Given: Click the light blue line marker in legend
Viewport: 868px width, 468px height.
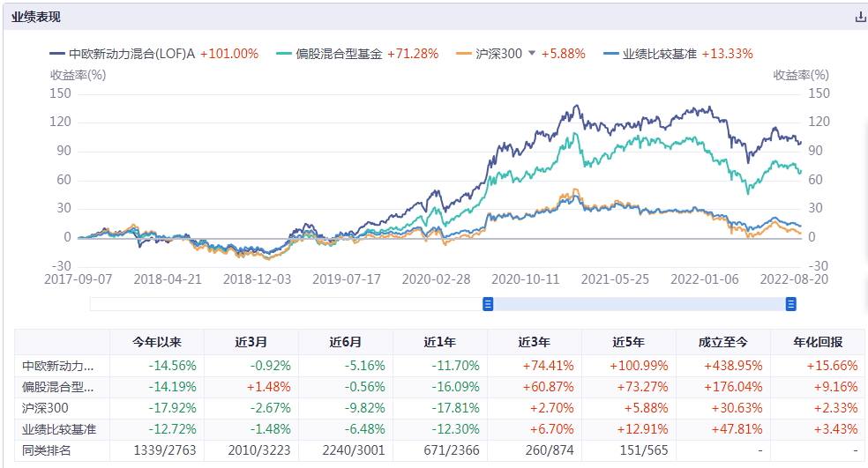Looking at the screenshot, I should click(x=610, y=54).
